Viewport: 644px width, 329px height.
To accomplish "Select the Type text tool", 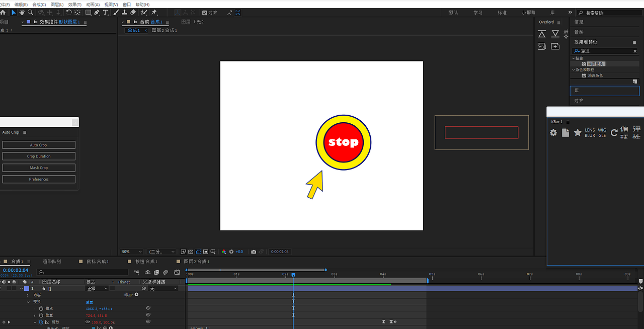I will [105, 12].
